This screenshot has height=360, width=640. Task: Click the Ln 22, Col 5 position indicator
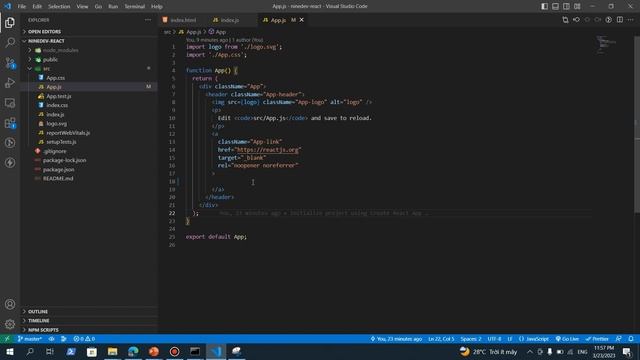441,339
